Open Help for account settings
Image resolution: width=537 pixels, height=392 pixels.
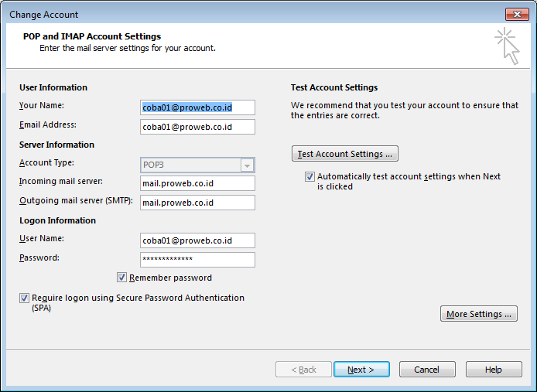[x=494, y=370]
